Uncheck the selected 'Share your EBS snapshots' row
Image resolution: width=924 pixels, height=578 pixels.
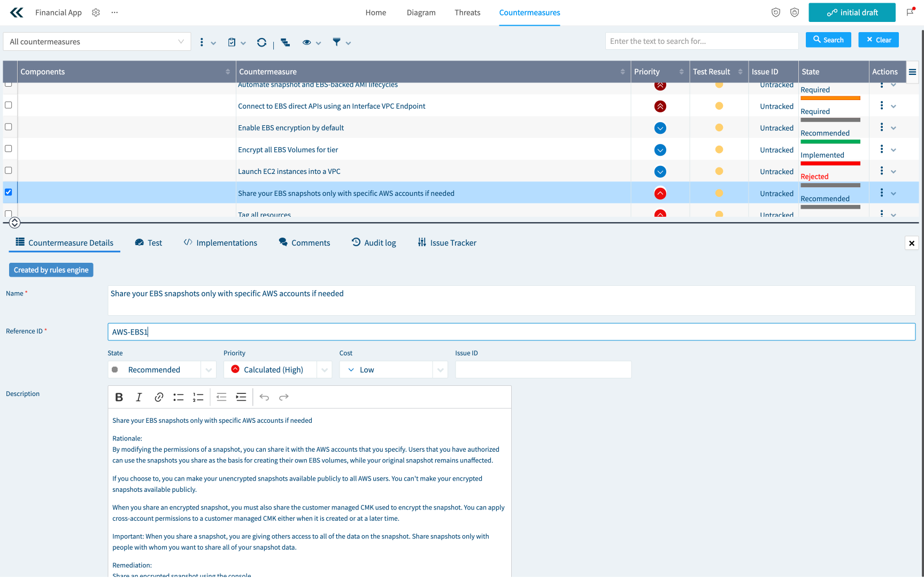point(9,192)
